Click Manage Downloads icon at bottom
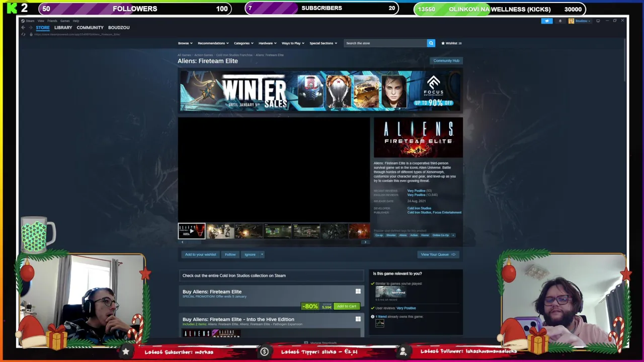 pos(306,343)
